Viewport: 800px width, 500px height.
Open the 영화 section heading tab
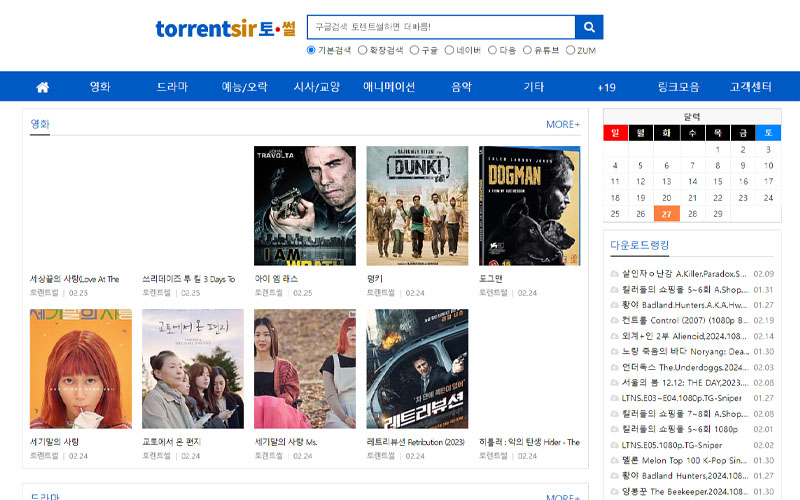pyautogui.click(x=40, y=124)
